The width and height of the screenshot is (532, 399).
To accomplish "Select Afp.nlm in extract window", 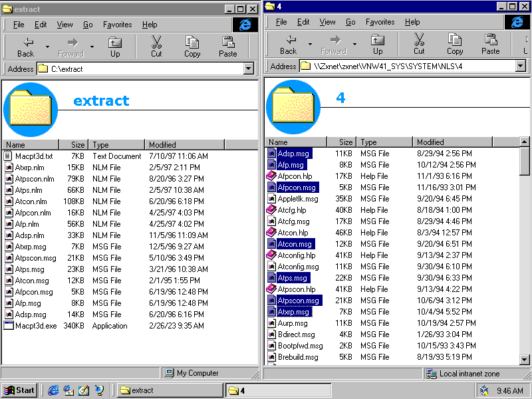I will point(27,224).
